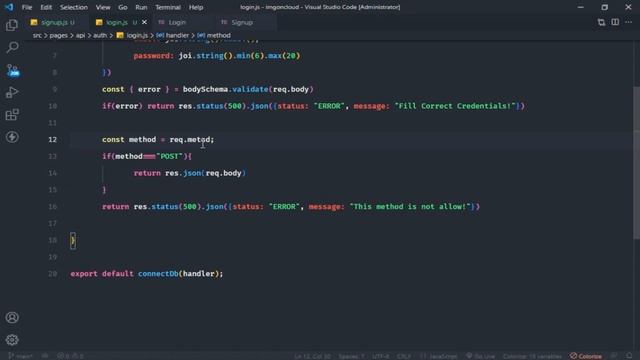Close the login.js tab
This screenshot has height=360, width=640.
coord(144,22)
